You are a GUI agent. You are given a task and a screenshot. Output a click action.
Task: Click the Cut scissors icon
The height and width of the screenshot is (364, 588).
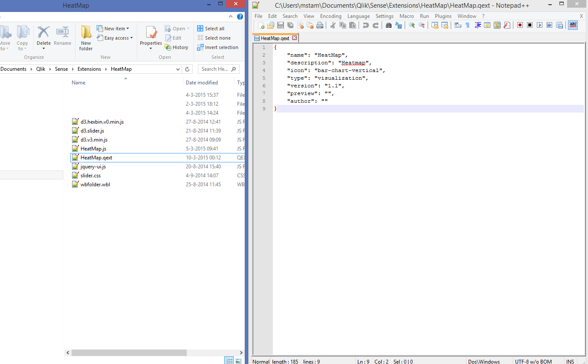click(333, 25)
